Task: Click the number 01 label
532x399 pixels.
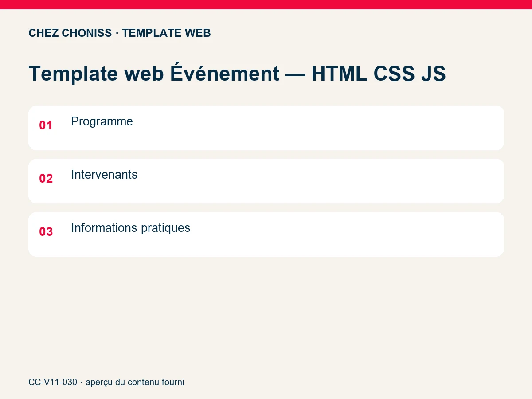Action: tap(46, 125)
